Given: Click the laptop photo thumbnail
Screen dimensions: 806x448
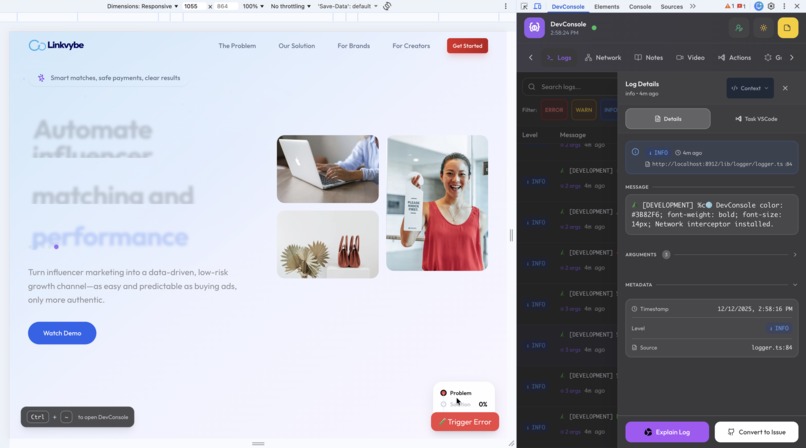Looking at the screenshot, I should click(327, 169).
